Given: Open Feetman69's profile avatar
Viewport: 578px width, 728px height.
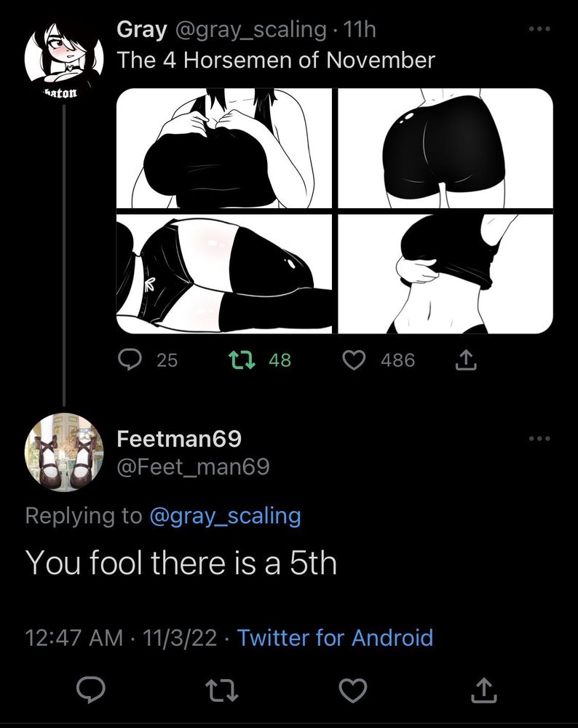Looking at the screenshot, I should pos(64,452).
